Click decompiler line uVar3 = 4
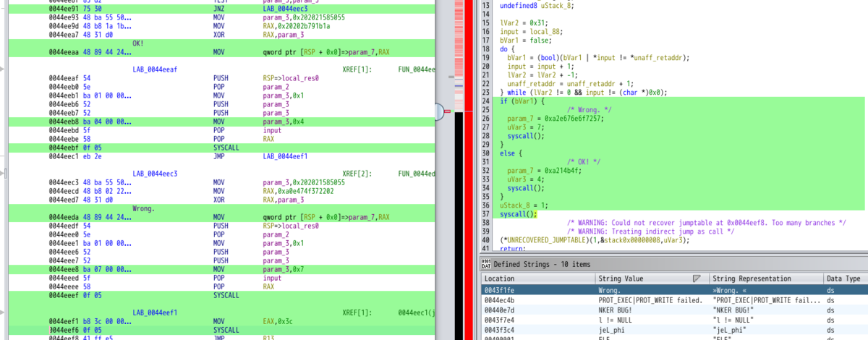 526,179
